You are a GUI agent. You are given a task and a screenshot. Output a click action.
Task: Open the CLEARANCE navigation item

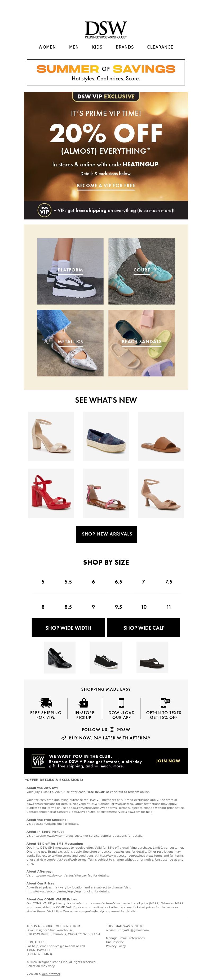(x=160, y=47)
